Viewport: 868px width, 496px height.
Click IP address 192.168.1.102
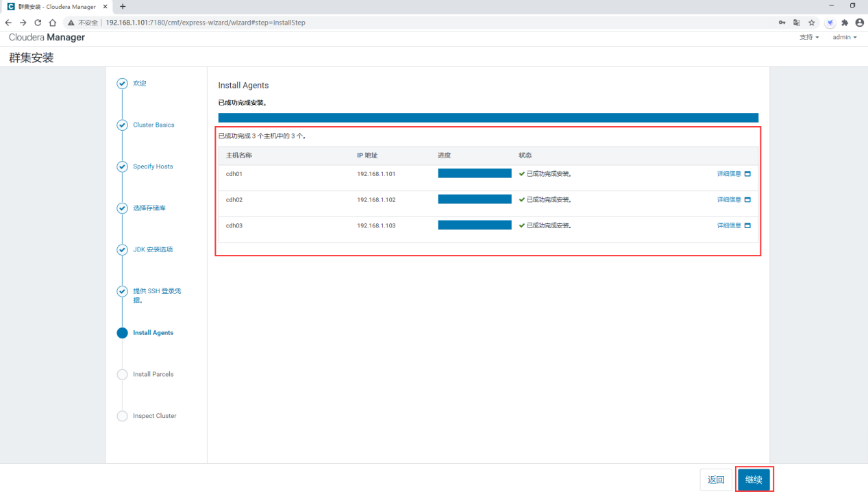pos(376,200)
